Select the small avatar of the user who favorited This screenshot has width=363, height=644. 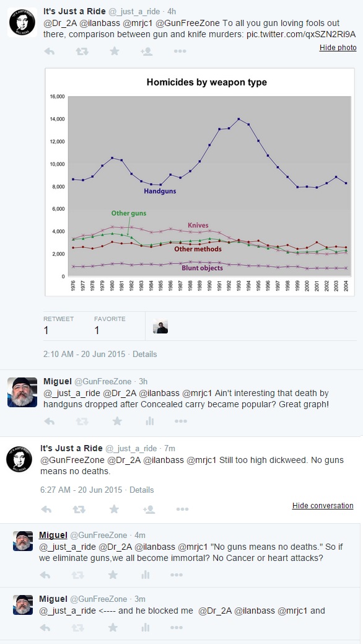tap(160, 327)
